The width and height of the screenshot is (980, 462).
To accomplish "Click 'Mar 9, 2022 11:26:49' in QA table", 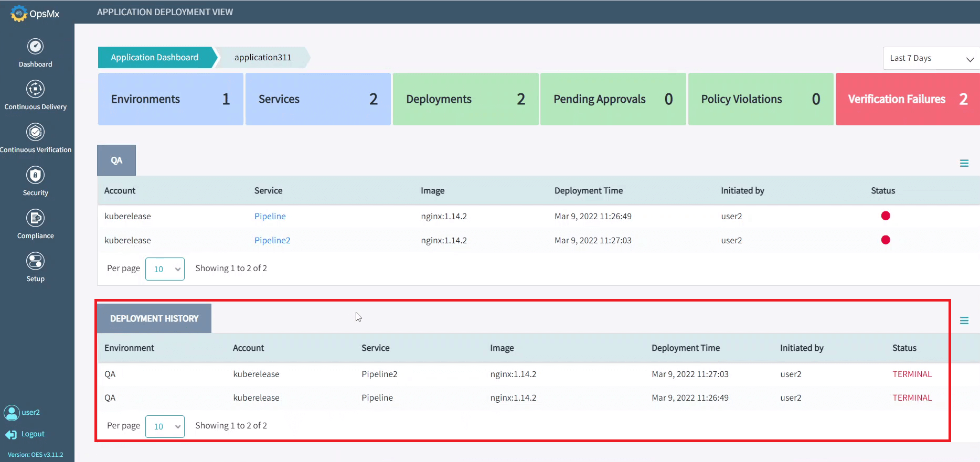I will 593,216.
